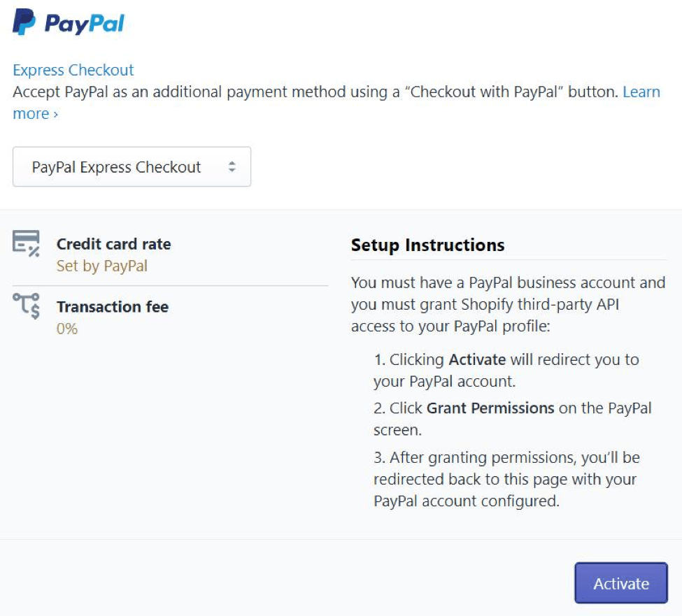Follow the Learn more link
The width and height of the screenshot is (682, 616).
641,92
